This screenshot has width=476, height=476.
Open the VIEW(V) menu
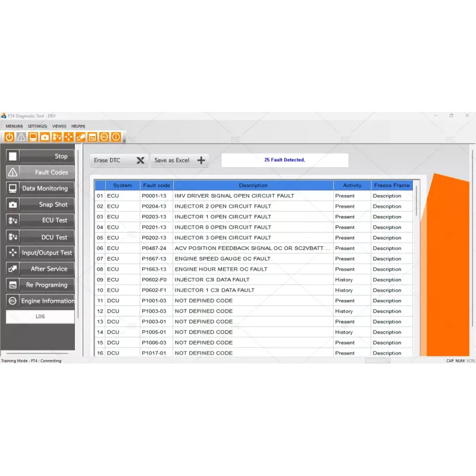click(58, 126)
